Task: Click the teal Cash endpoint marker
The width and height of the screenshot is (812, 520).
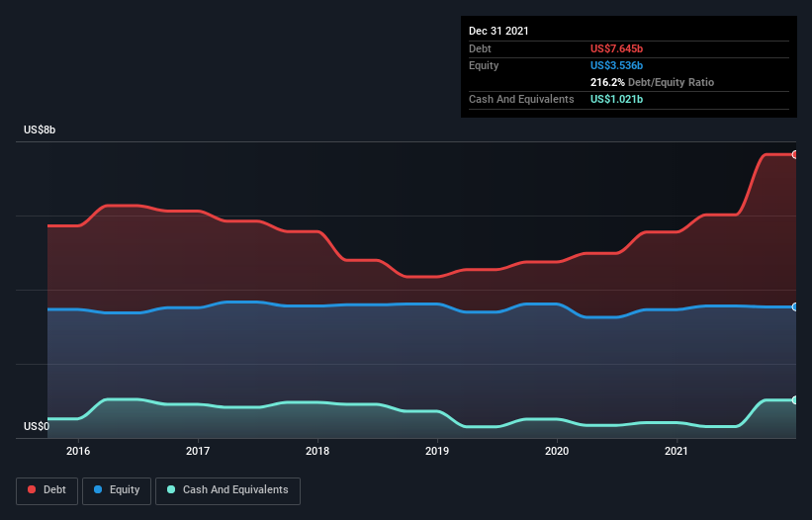Action: coord(795,400)
